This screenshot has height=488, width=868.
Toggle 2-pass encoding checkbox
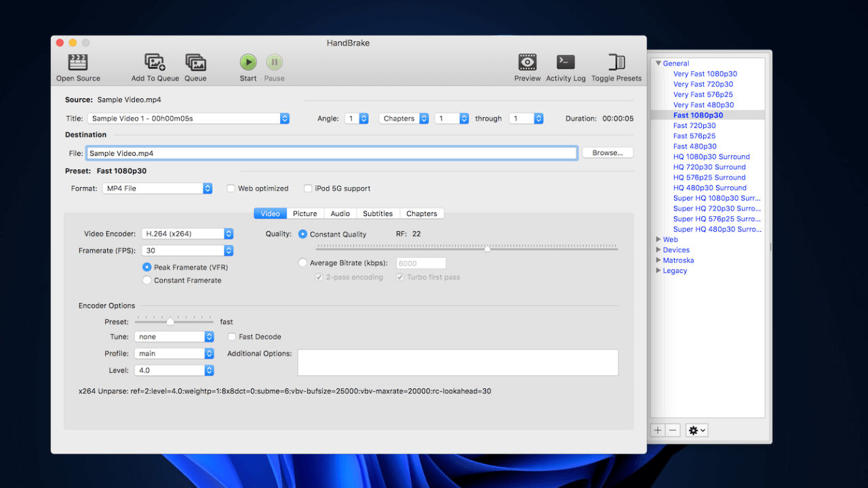(x=319, y=277)
